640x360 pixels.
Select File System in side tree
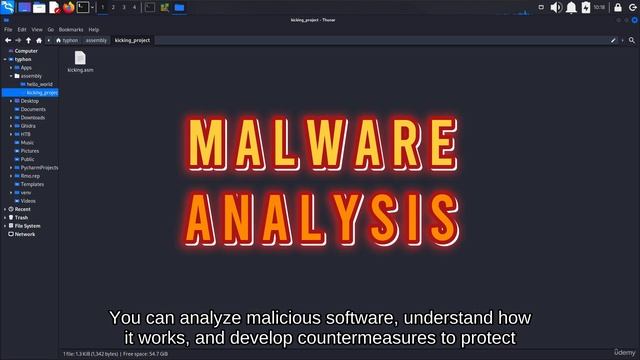[27, 226]
